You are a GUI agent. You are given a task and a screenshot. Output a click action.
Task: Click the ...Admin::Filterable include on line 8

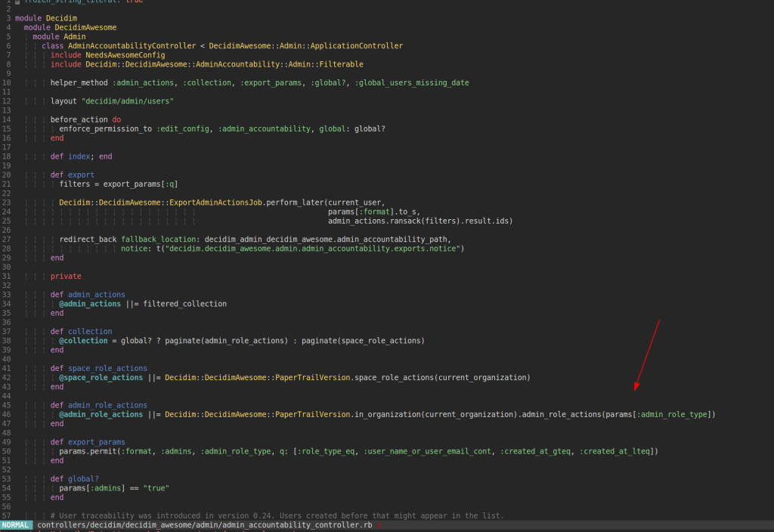tap(224, 65)
